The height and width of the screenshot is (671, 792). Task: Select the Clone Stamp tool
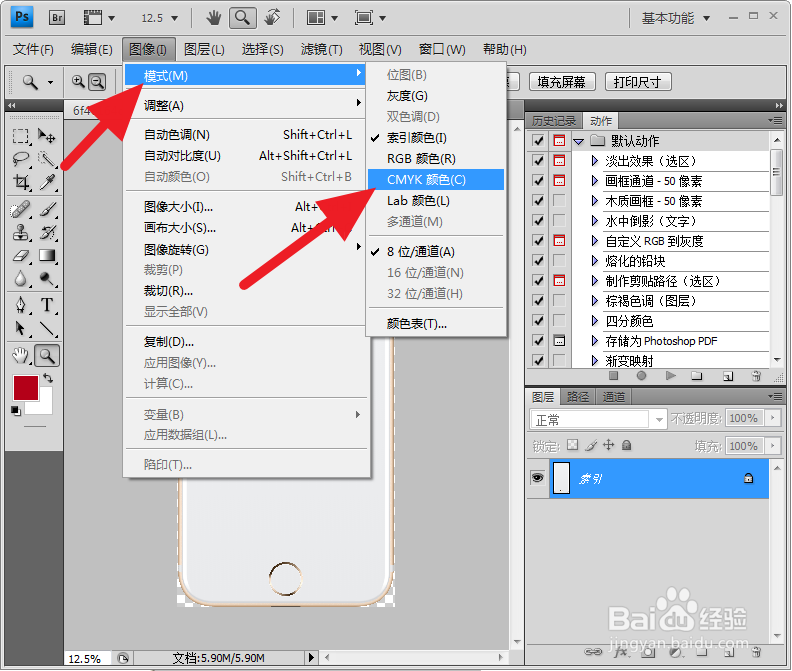click(21, 232)
